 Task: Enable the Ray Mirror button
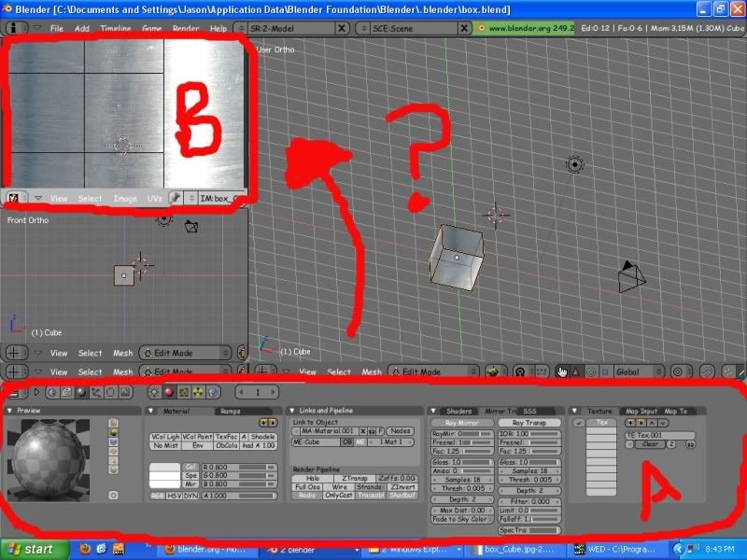pyautogui.click(x=462, y=423)
